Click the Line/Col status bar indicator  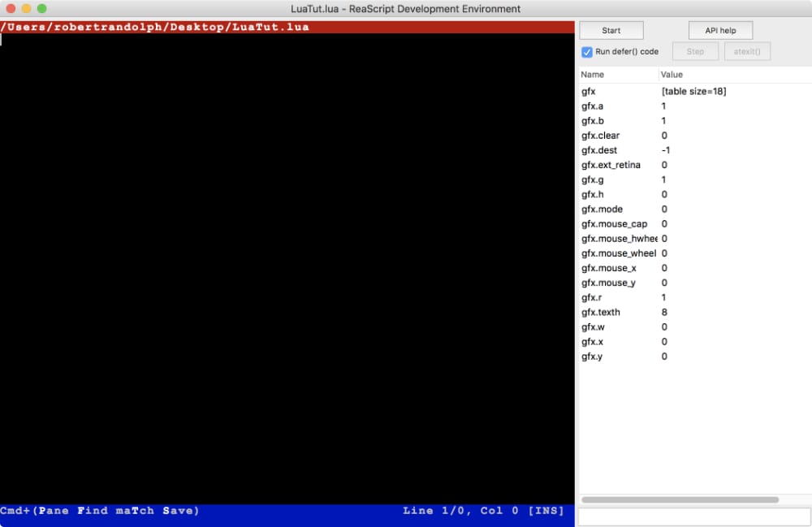[x=482, y=511]
